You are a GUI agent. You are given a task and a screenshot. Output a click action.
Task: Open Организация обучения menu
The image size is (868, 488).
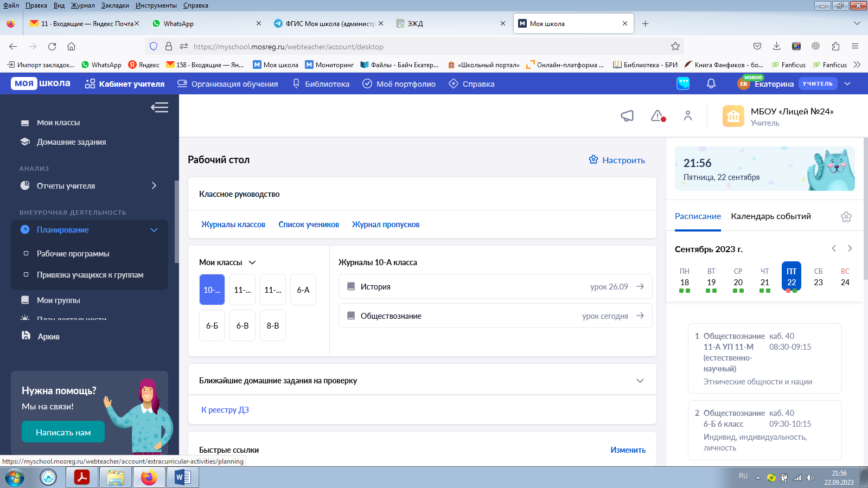pos(228,84)
